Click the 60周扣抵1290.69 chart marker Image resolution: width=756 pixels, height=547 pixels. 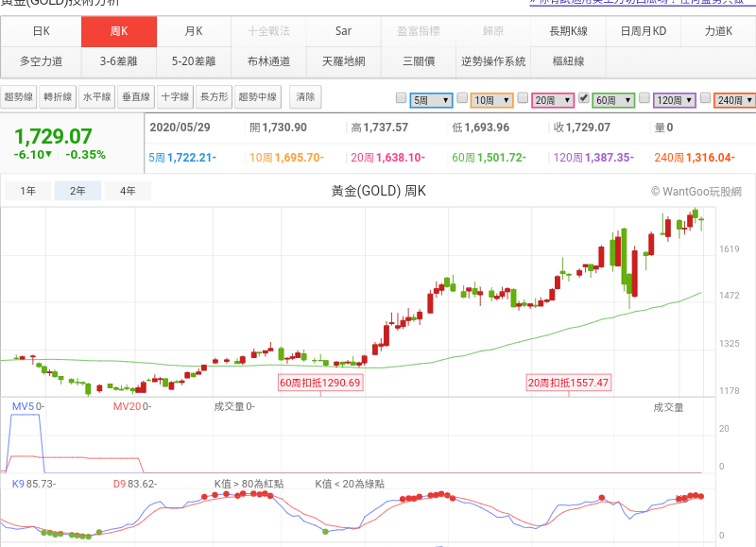(x=320, y=383)
